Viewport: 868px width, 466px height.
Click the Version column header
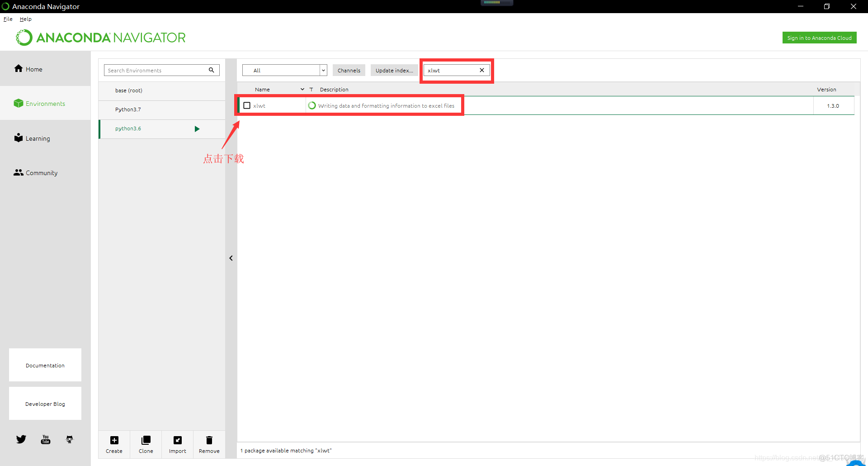[x=826, y=90]
